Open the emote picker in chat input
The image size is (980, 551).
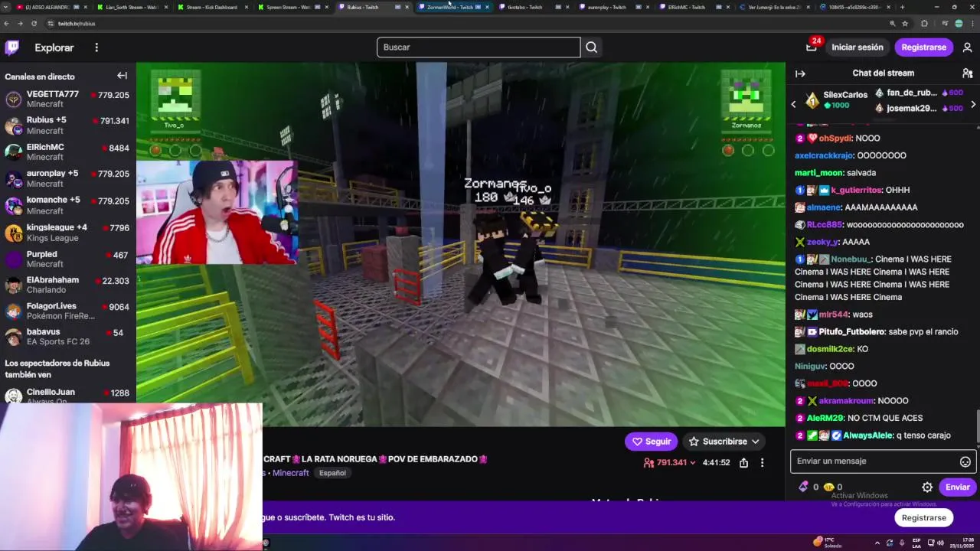[965, 461]
